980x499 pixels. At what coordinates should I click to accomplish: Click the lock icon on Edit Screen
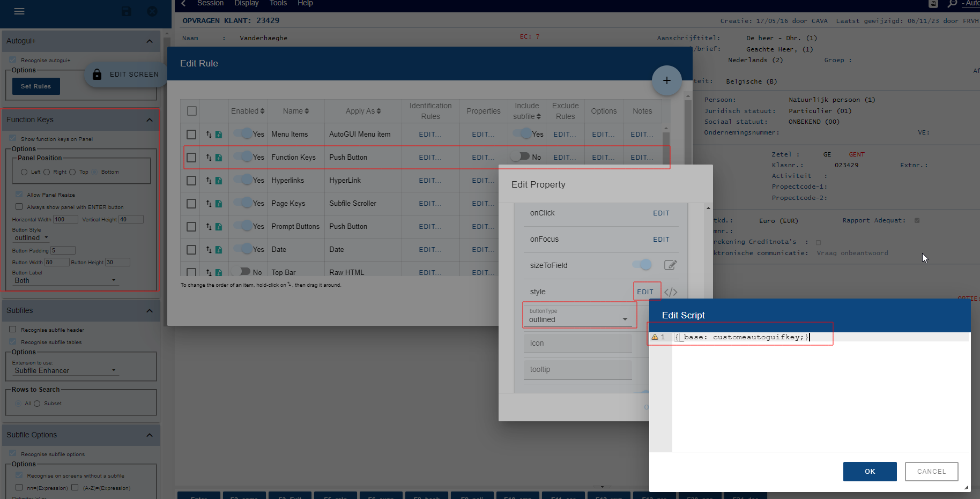(x=97, y=75)
